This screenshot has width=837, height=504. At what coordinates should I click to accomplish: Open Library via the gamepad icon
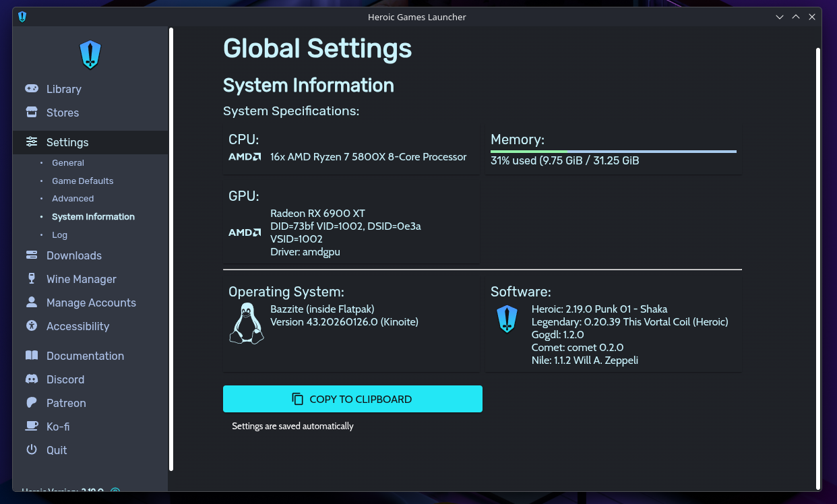[x=31, y=88]
